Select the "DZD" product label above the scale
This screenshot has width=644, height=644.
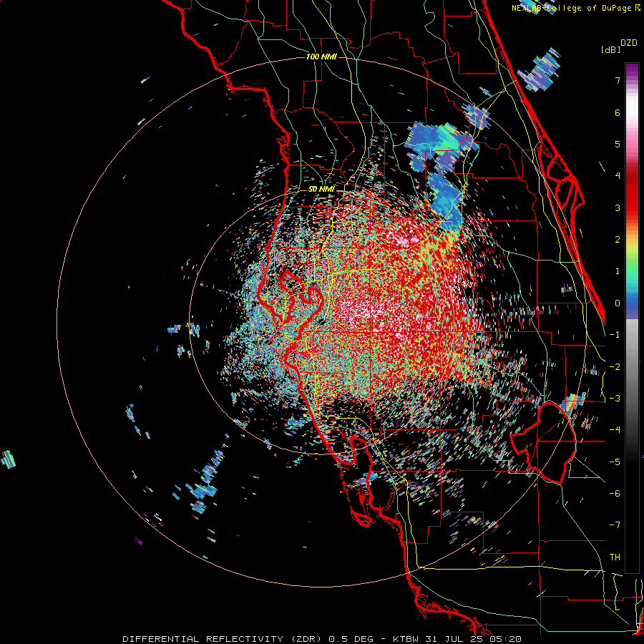click(x=629, y=43)
